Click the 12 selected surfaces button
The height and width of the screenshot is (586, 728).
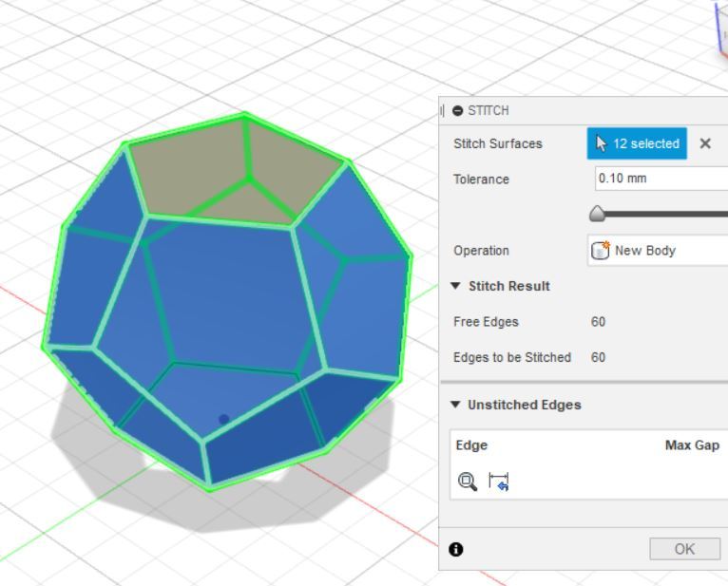[637, 143]
